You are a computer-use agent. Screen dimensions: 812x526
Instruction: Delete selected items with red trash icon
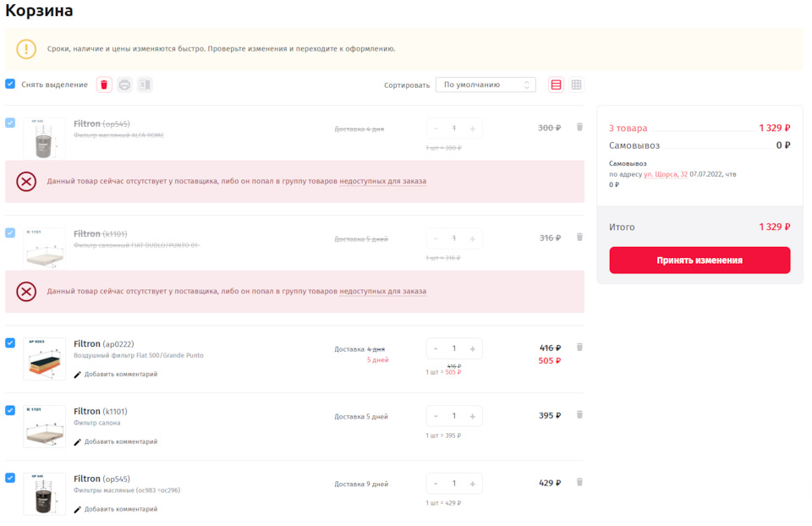point(104,85)
